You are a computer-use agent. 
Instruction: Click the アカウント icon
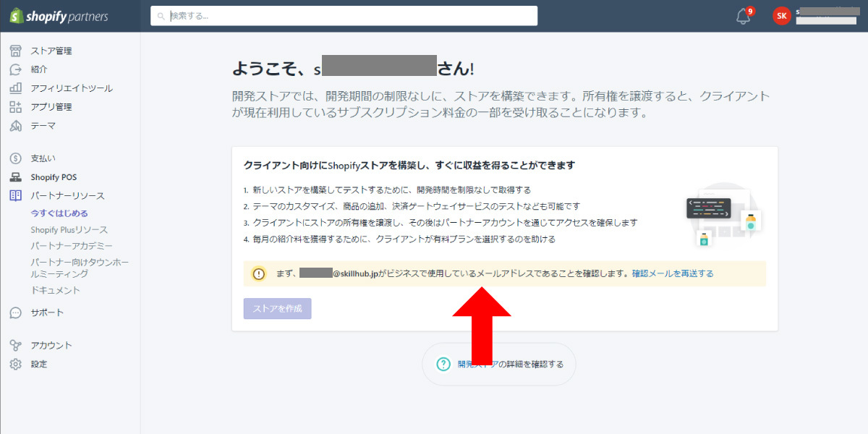tap(16, 345)
